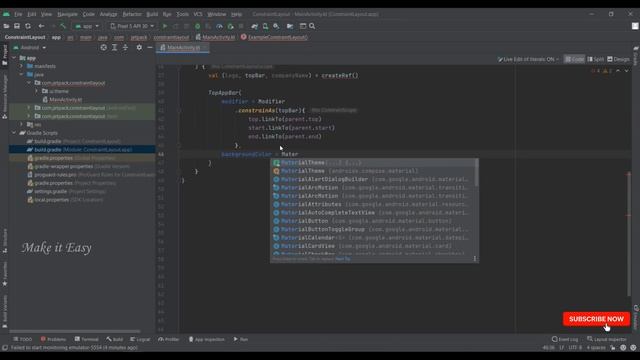Open the Problems tool window
This screenshot has height=360, width=640.
[x=53, y=339]
